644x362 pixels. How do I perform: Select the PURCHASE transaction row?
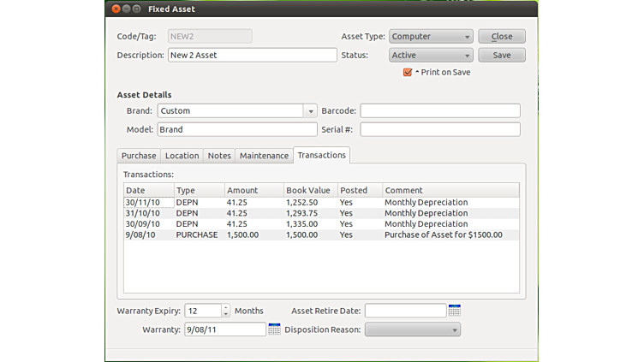pos(321,234)
